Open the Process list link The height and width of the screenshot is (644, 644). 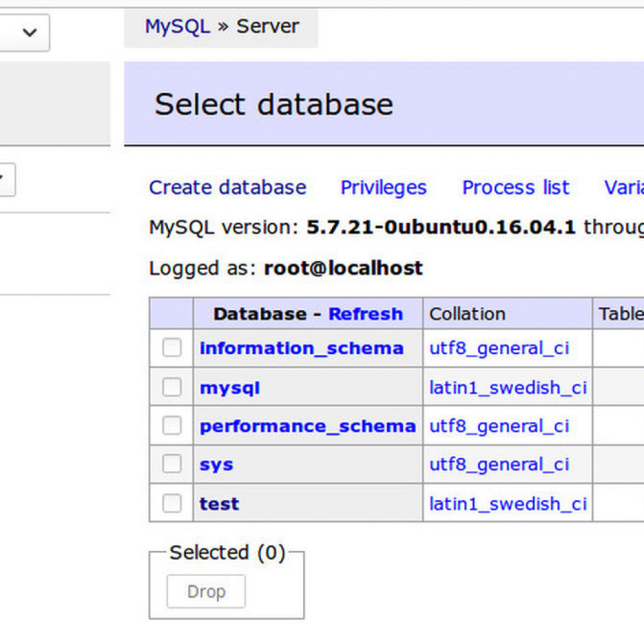pyautogui.click(x=516, y=187)
